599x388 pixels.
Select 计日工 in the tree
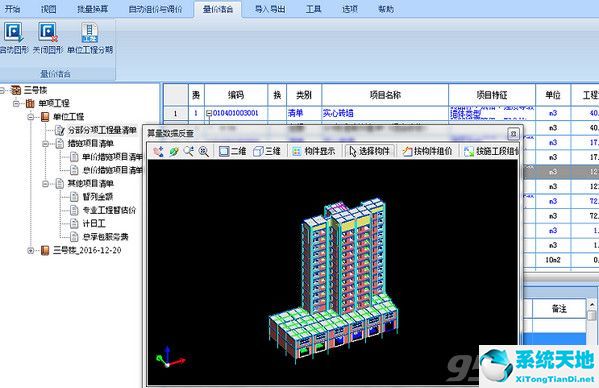tap(94, 223)
